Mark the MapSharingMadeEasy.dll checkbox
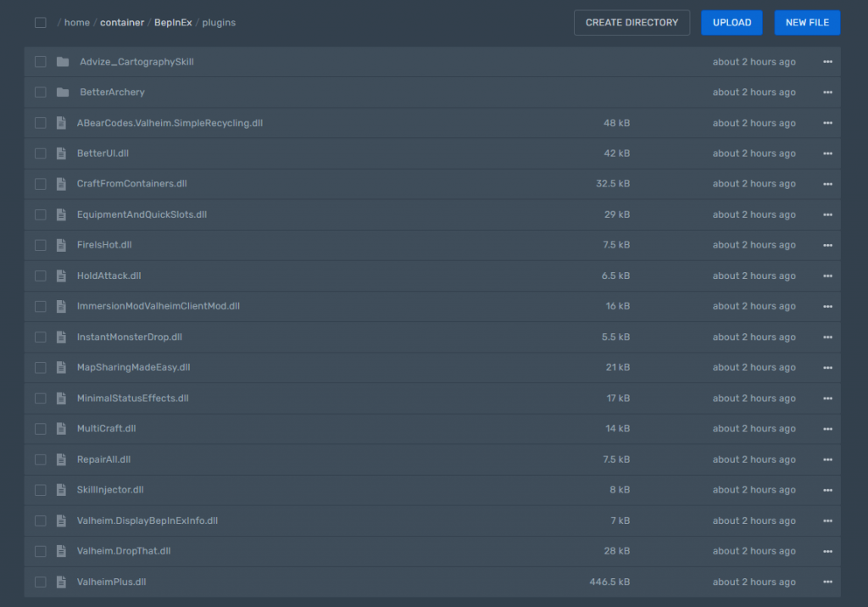 click(41, 367)
